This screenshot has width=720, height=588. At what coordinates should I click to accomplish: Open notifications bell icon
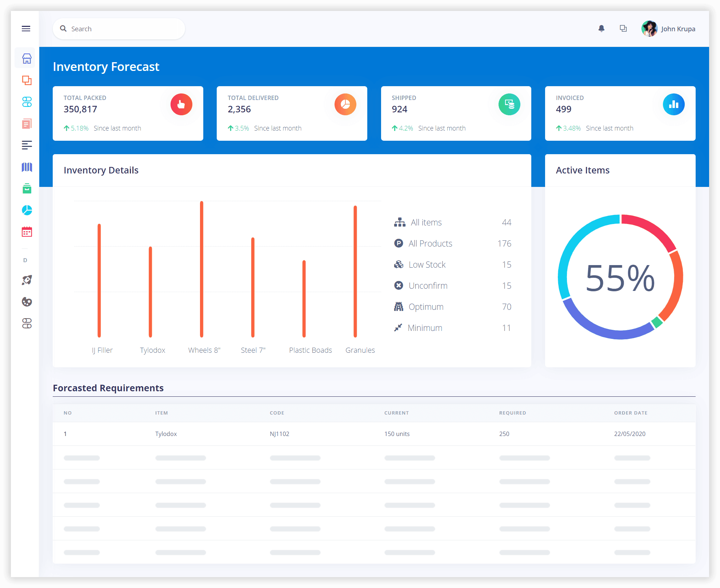click(x=601, y=29)
